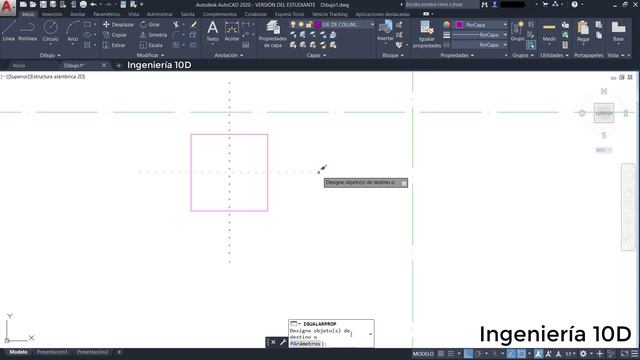Screen dimensions: 640x360
Task: Click the Copiar tool in Modificar
Action: (x=115, y=35)
